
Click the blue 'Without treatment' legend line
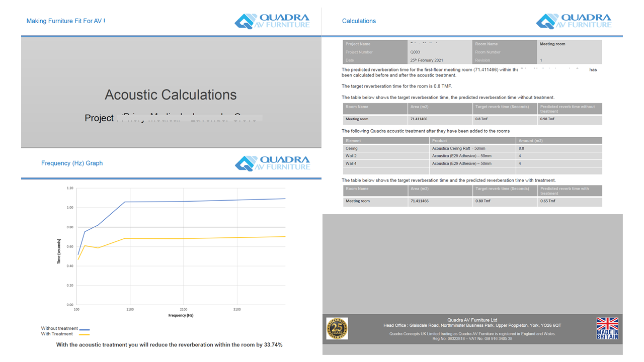click(x=84, y=329)
